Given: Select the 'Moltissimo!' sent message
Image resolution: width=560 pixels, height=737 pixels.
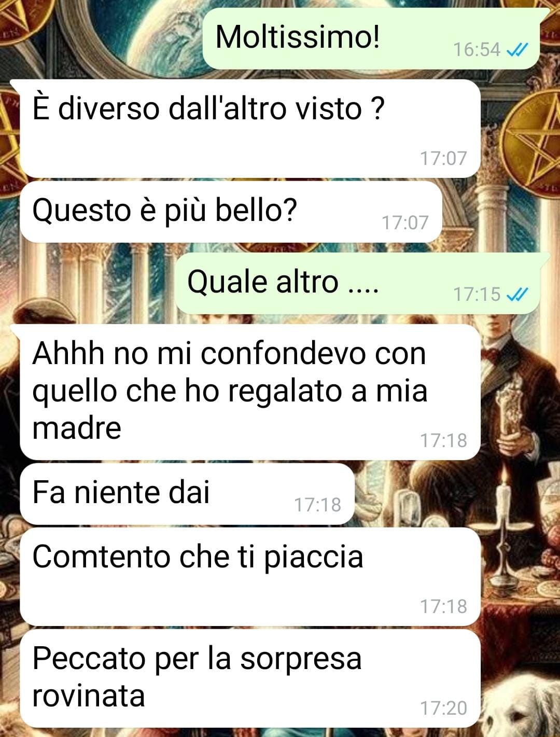Looking at the screenshot, I should pyautogui.click(x=371, y=39).
